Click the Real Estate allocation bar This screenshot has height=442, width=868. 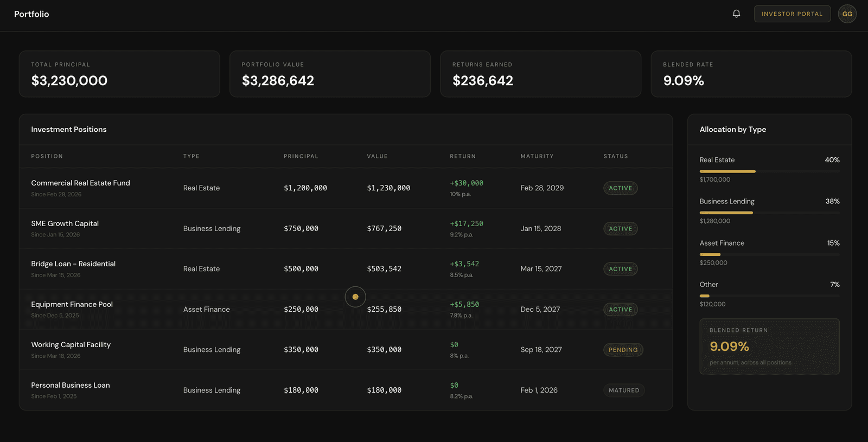769,171
